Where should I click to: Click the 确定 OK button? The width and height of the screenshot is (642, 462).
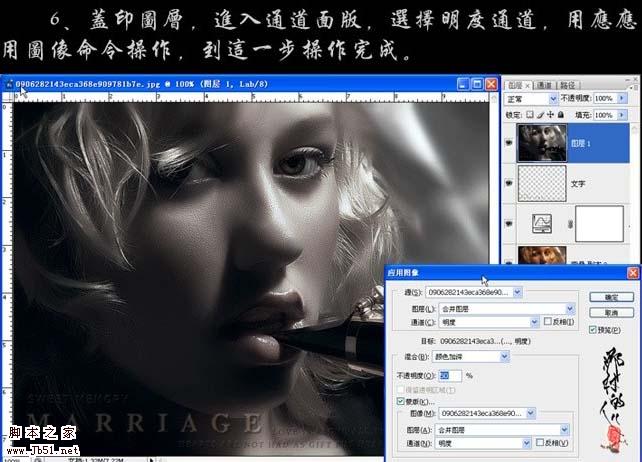pos(611,297)
